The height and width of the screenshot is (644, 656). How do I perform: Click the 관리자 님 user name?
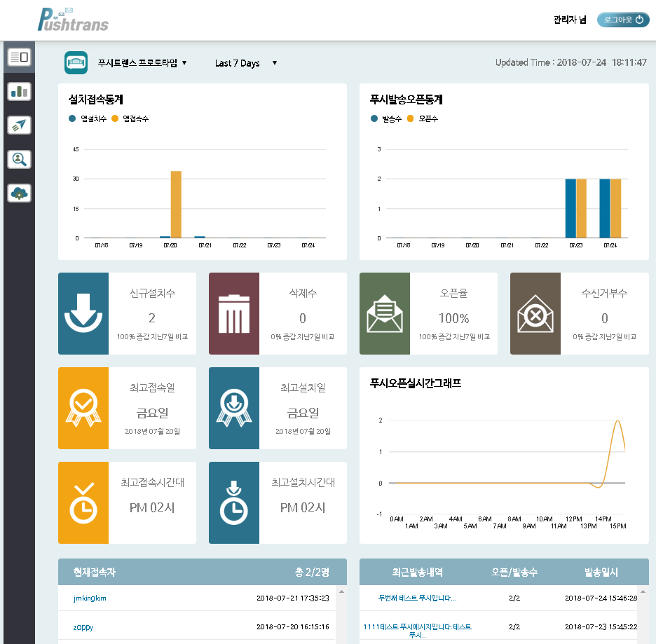[570, 20]
